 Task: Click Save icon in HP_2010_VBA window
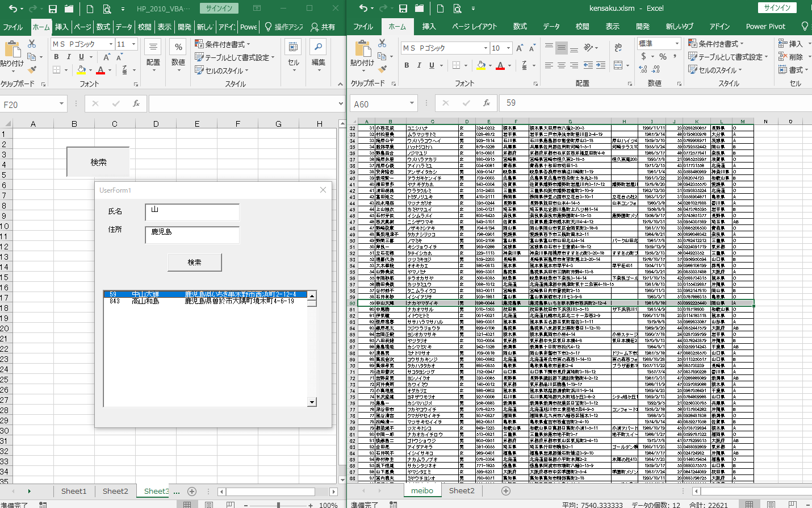click(x=52, y=9)
